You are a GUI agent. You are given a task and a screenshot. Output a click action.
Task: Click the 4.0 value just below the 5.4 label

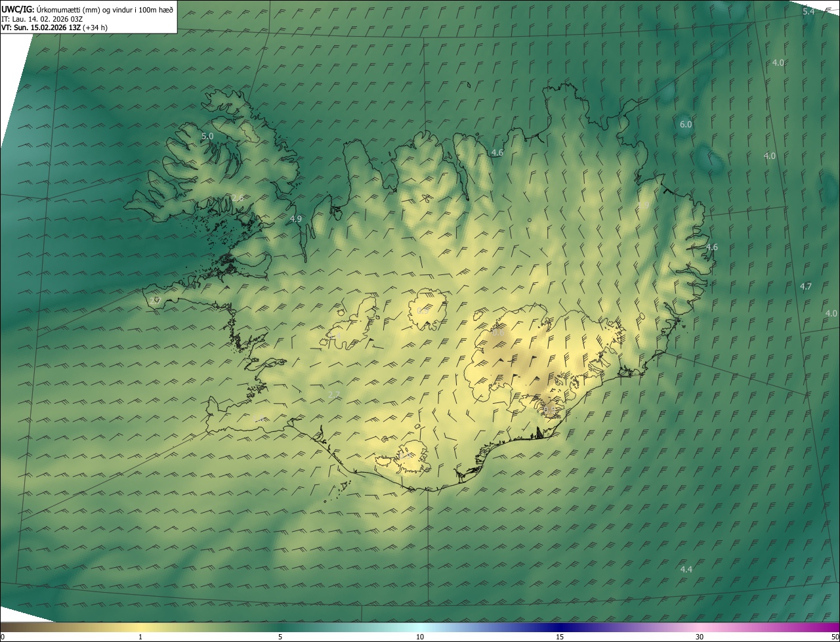point(778,62)
